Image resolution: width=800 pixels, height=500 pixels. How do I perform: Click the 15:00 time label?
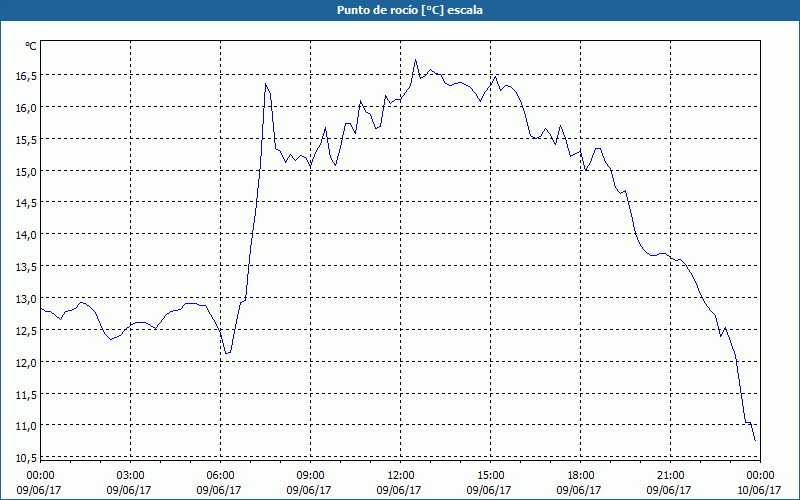tap(490, 476)
